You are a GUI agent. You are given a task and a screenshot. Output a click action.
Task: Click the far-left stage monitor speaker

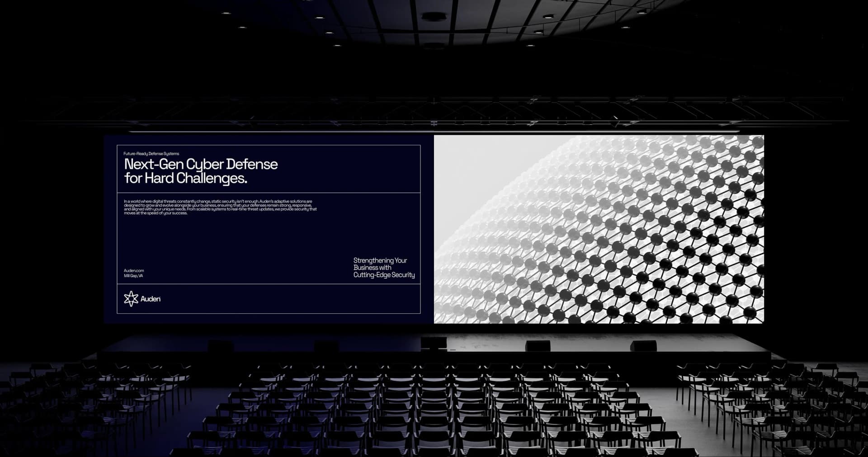click(x=221, y=346)
